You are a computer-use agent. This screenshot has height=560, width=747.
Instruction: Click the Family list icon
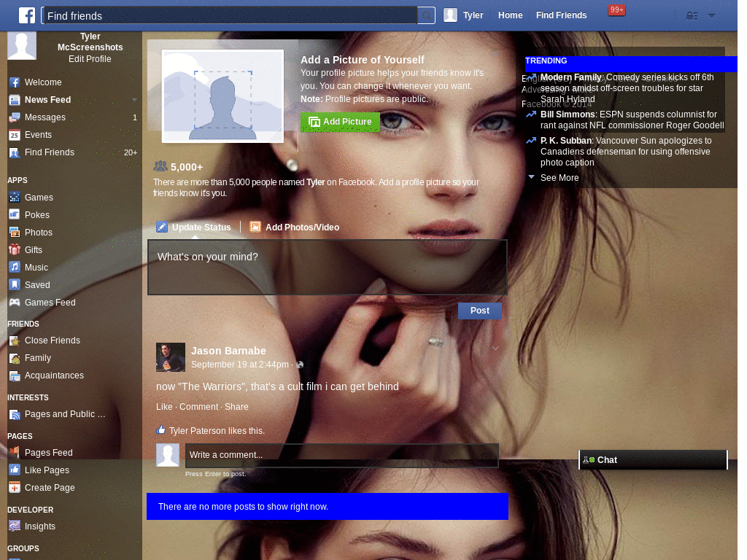[x=15, y=358]
